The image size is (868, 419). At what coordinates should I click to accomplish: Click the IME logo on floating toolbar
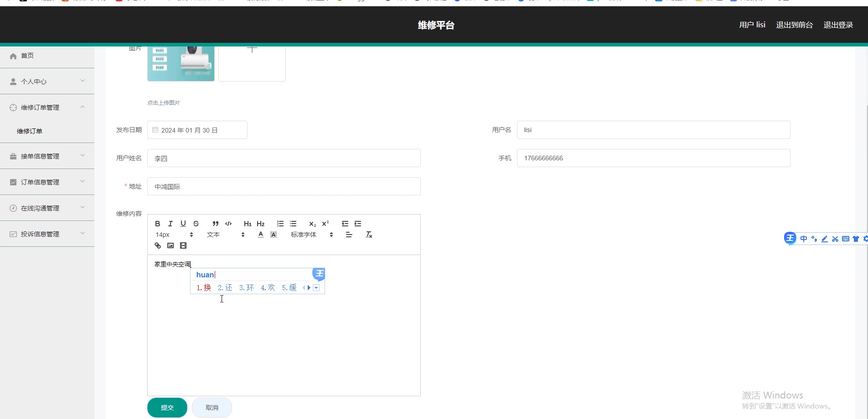point(790,238)
